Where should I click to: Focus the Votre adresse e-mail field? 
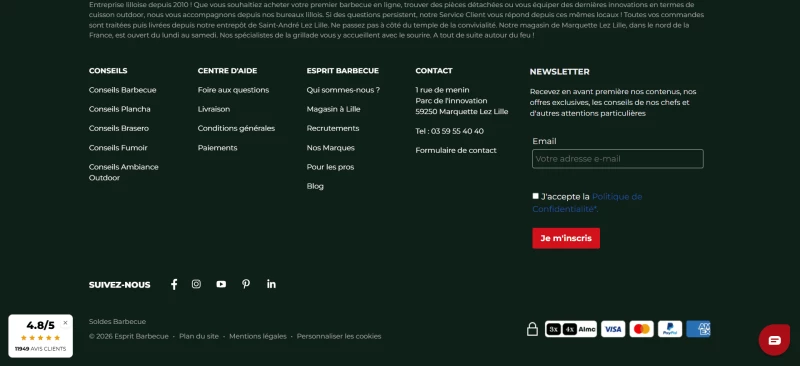coord(618,159)
